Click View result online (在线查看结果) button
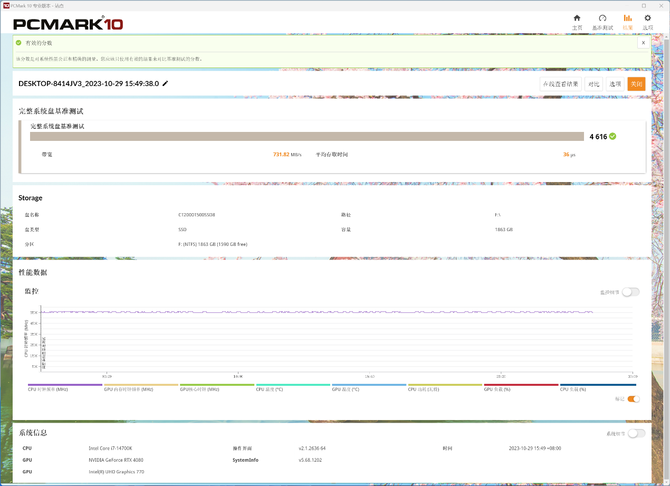670x486 pixels. 561,84
